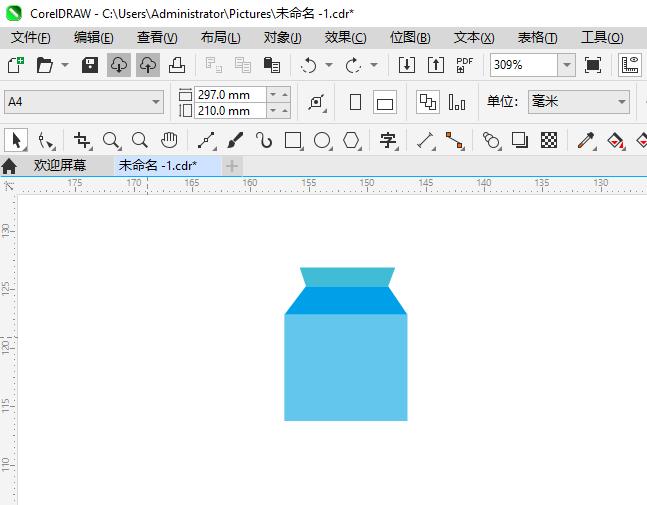Toggle the rulers display icon
Screen dimensions: 647x505
630,65
